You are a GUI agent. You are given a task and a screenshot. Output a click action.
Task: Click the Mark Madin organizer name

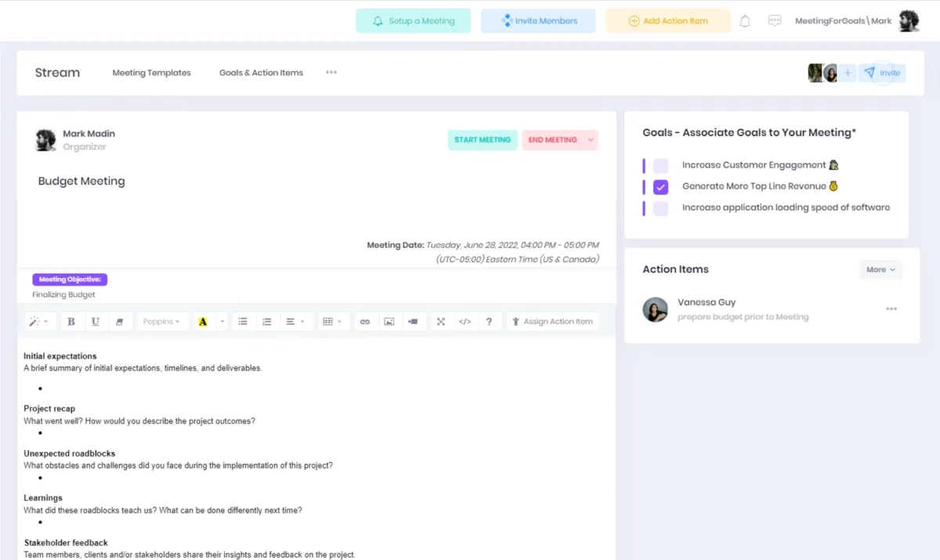pyautogui.click(x=89, y=134)
